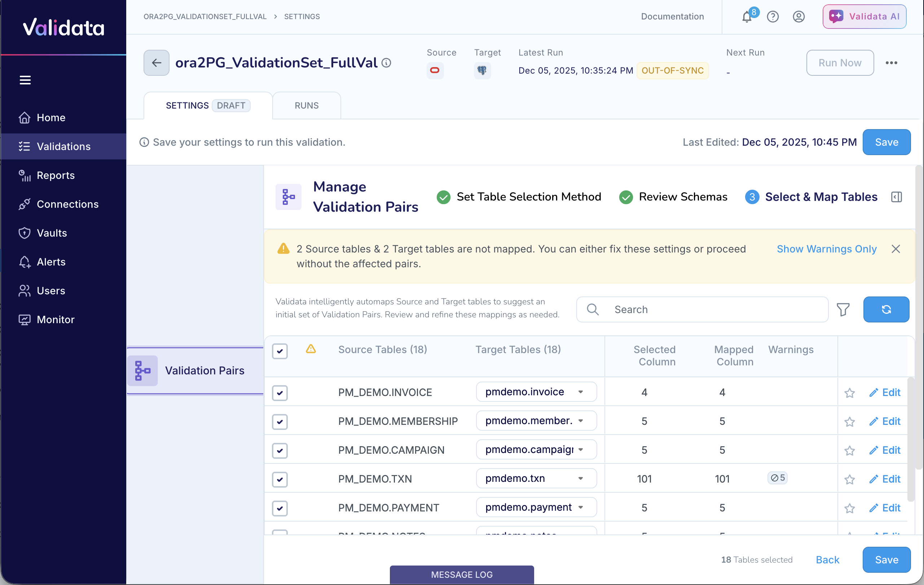Image resolution: width=924 pixels, height=585 pixels.
Task: Toggle the select-all checkbox in table header
Action: (x=280, y=351)
